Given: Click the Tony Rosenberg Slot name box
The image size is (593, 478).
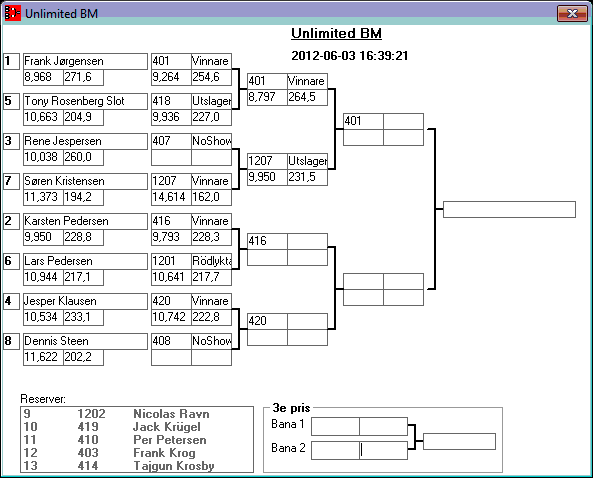Looking at the screenshot, I should coord(85,101).
